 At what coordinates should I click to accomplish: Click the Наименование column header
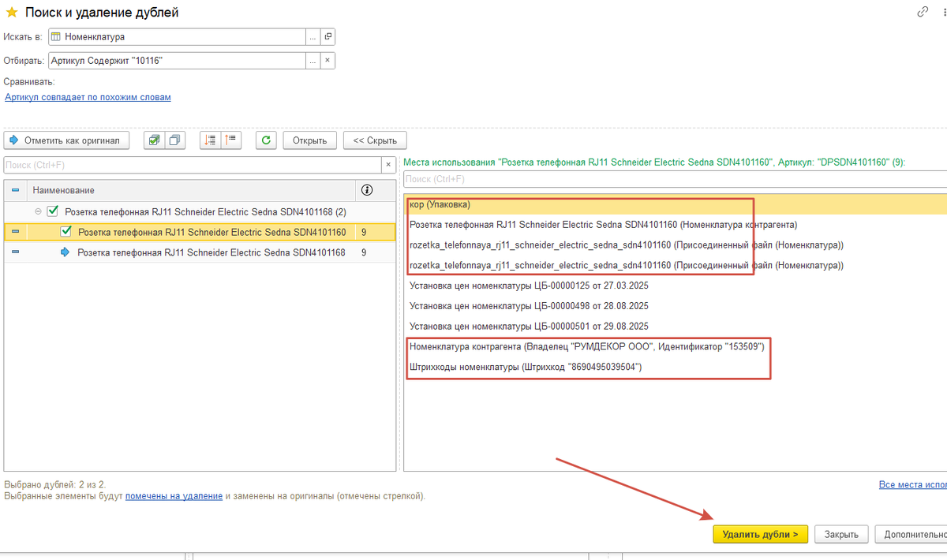(189, 190)
